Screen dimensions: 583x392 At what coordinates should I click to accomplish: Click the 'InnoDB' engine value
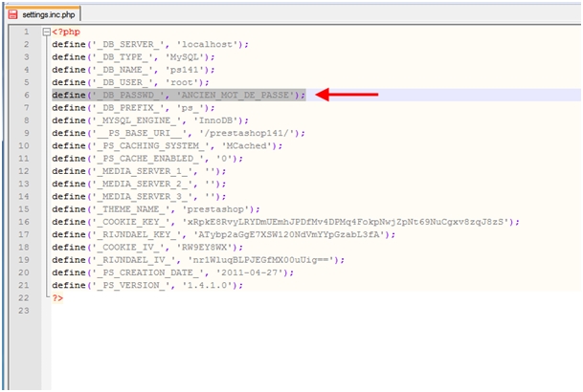coord(215,120)
